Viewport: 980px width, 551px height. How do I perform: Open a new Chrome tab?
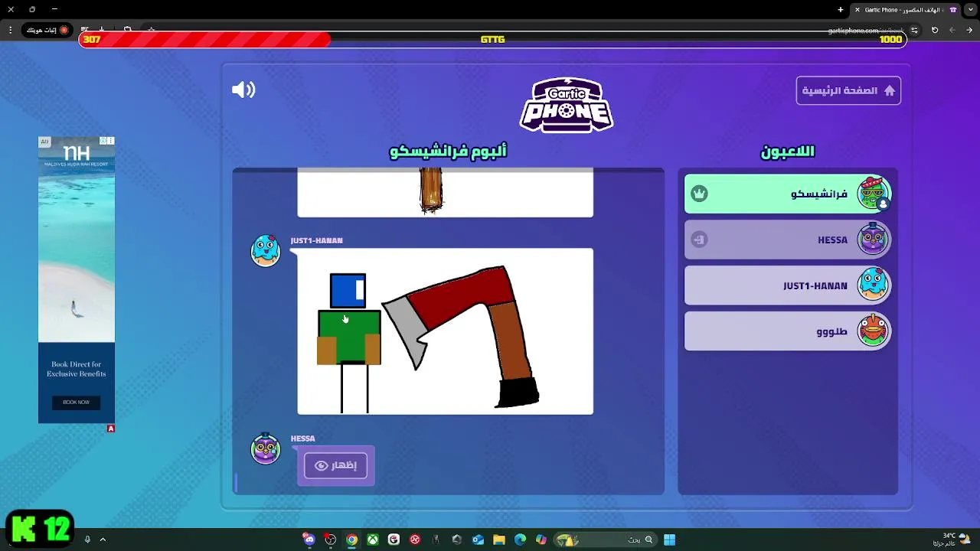pyautogui.click(x=841, y=10)
